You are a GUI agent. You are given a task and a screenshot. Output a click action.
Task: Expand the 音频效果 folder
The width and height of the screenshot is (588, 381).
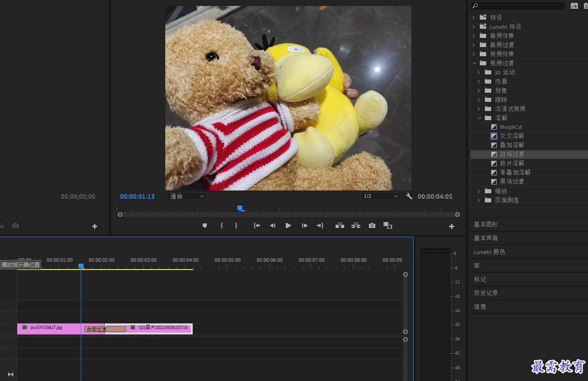474,36
